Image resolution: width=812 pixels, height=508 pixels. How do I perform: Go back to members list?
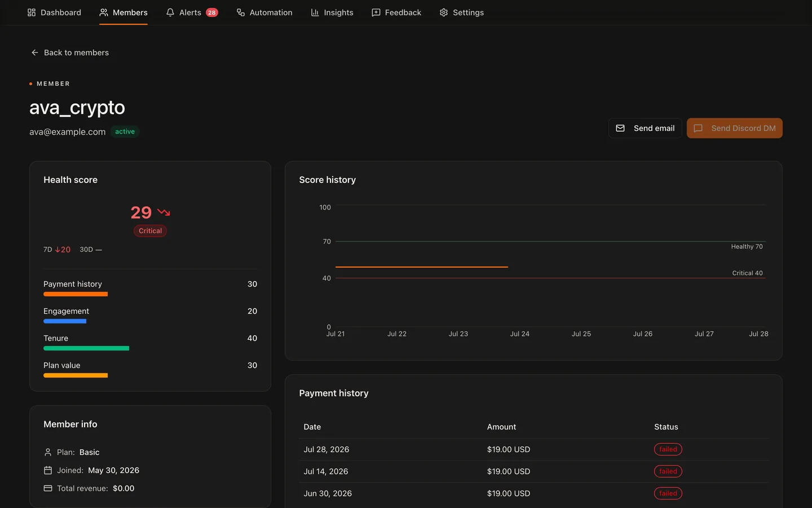[x=70, y=52]
